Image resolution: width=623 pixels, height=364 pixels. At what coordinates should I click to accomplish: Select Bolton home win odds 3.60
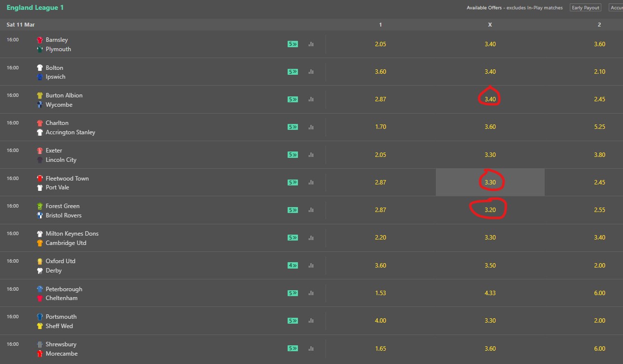(380, 72)
